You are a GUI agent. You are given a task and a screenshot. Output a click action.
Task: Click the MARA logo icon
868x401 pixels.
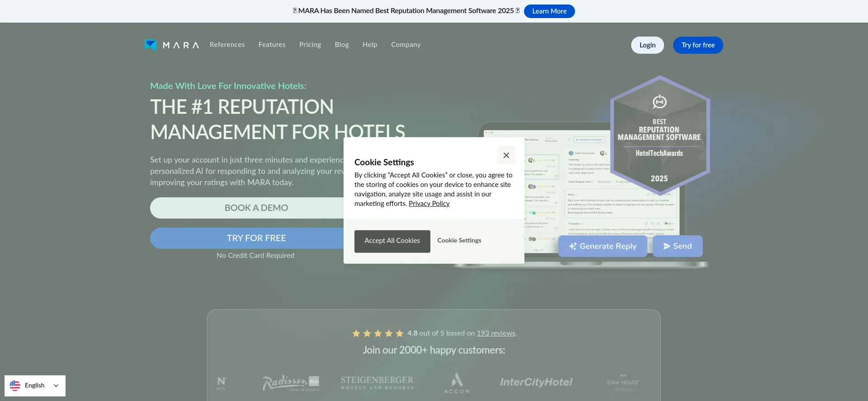point(151,45)
